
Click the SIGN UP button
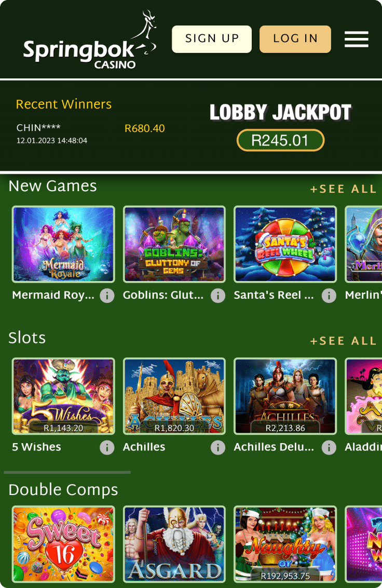coord(212,39)
